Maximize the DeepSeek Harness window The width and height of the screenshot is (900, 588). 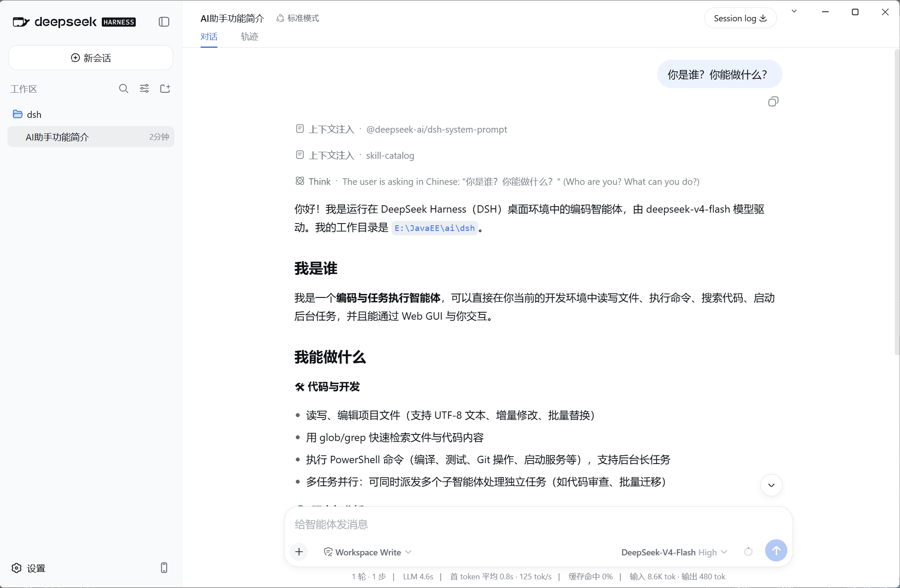pos(855,12)
